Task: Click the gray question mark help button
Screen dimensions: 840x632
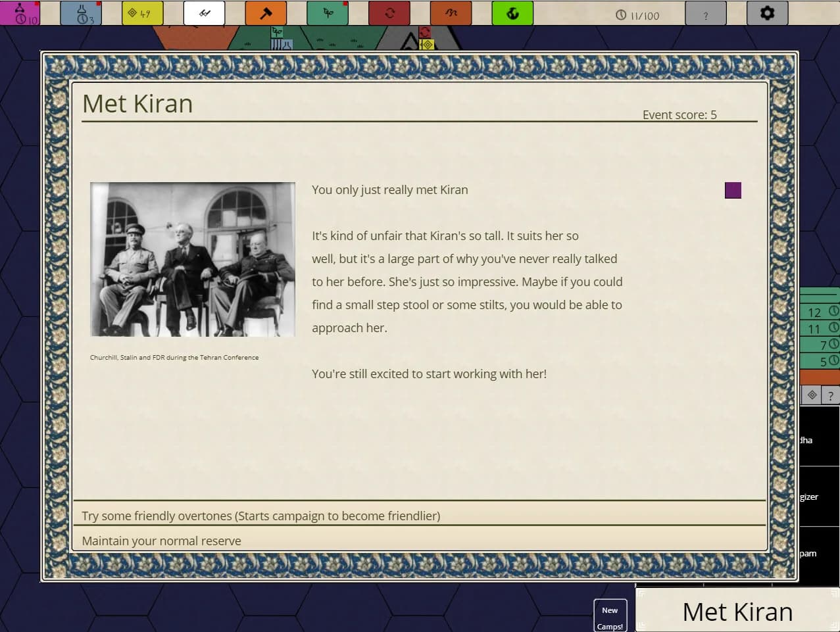Action: pyautogui.click(x=706, y=13)
